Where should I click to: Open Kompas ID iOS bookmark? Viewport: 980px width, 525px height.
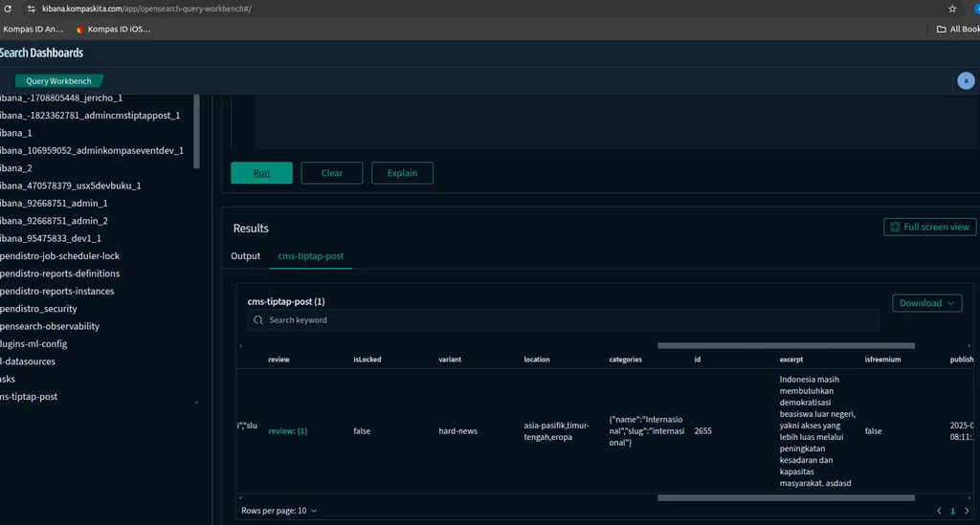click(113, 29)
